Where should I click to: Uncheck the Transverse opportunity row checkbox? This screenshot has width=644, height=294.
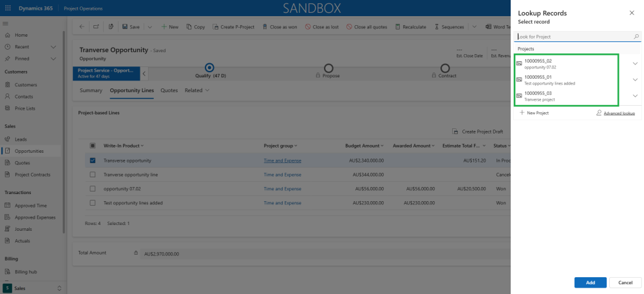pyautogui.click(x=92, y=161)
